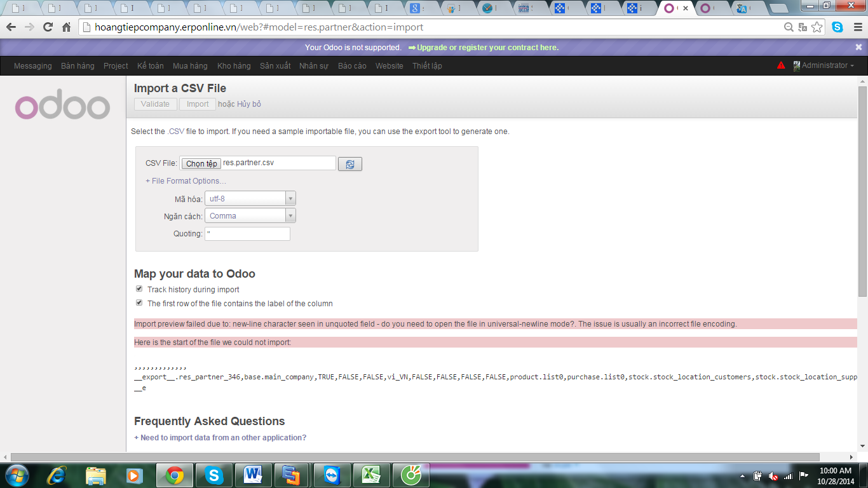This screenshot has width=868, height=488.
Task: Bookmark this page with the star
Action: tap(817, 27)
